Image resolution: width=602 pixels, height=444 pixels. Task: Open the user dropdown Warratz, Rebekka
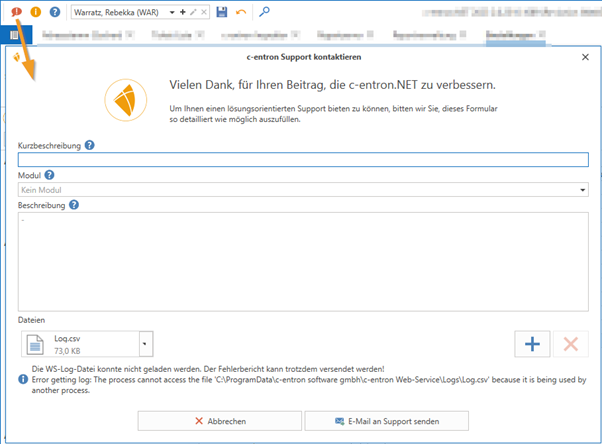(173, 12)
